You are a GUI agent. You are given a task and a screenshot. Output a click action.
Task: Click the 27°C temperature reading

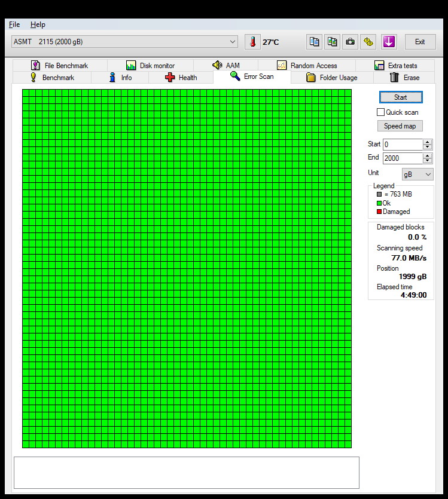[270, 42]
